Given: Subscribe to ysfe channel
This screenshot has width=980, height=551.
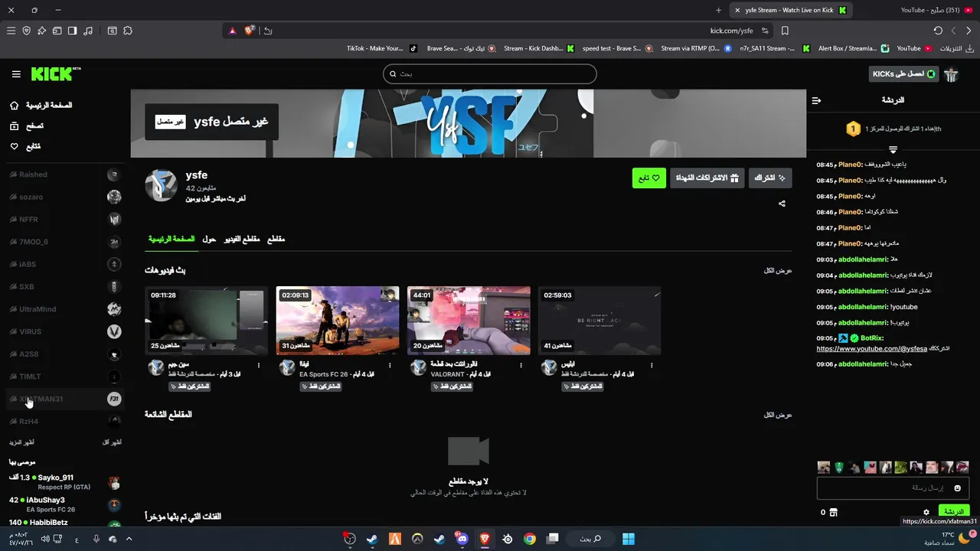Looking at the screenshot, I should (770, 178).
